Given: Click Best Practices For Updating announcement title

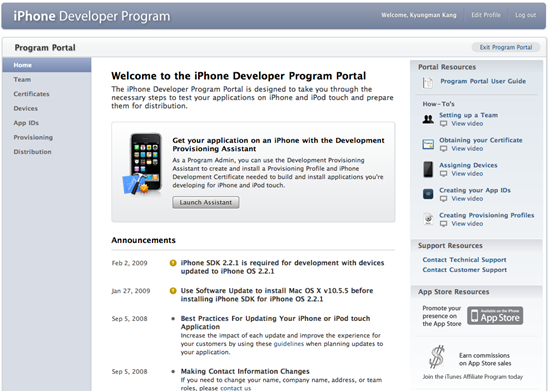Looking at the screenshot, I should pos(275,323).
